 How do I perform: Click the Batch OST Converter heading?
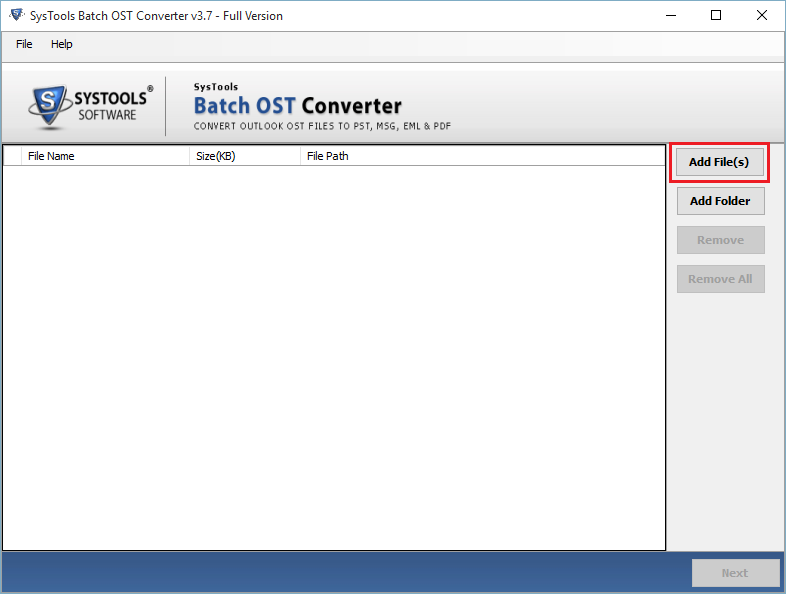click(298, 106)
